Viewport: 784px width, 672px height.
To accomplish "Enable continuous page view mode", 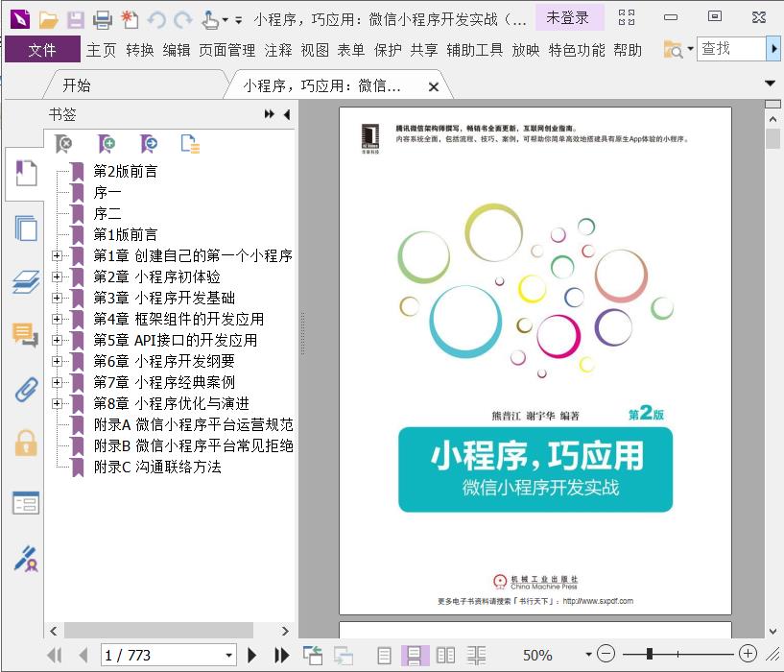I will pyautogui.click(x=414, y=655).
